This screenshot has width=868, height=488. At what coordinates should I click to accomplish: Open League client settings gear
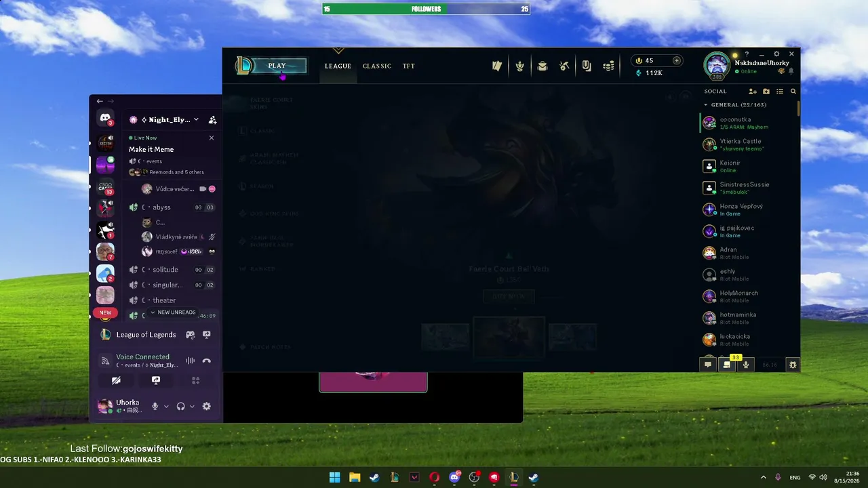coord(776,54)
